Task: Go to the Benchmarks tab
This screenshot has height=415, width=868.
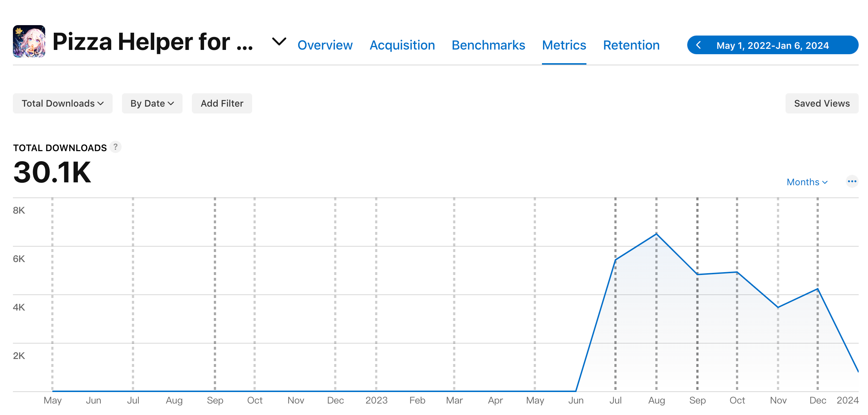Action: [x=488, y=45]
